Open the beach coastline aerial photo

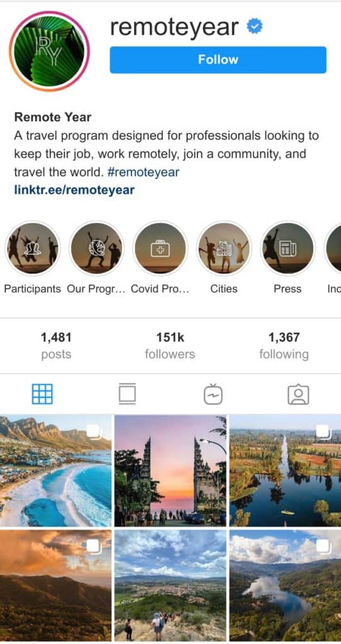coord(55,470)
